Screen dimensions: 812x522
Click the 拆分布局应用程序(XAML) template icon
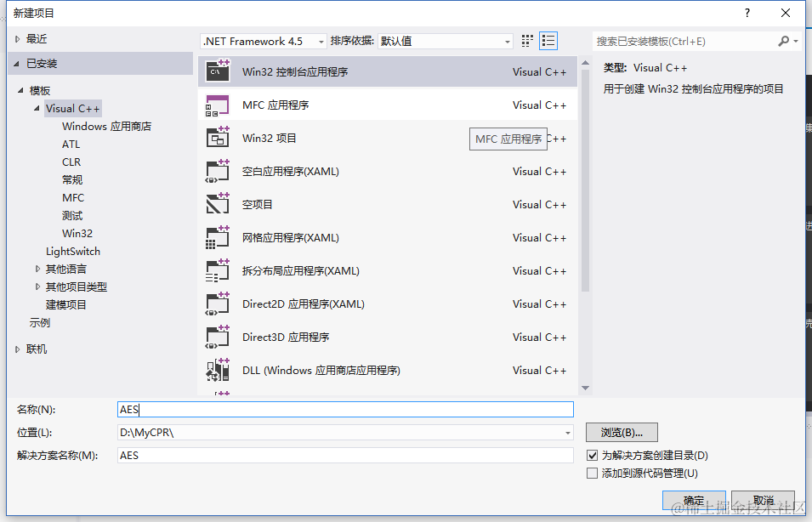tap(218, 270)
